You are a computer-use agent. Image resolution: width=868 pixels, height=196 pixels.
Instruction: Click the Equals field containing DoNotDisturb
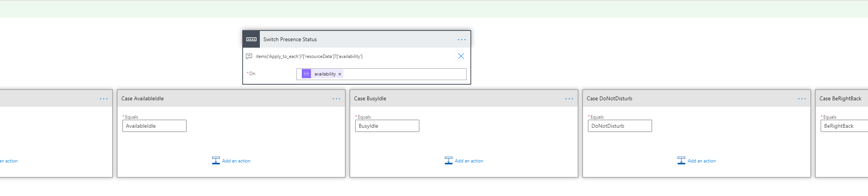point(620,126)
